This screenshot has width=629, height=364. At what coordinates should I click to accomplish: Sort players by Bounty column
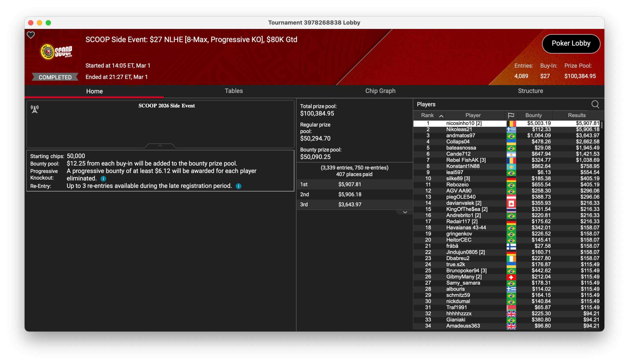click(533, 115)
